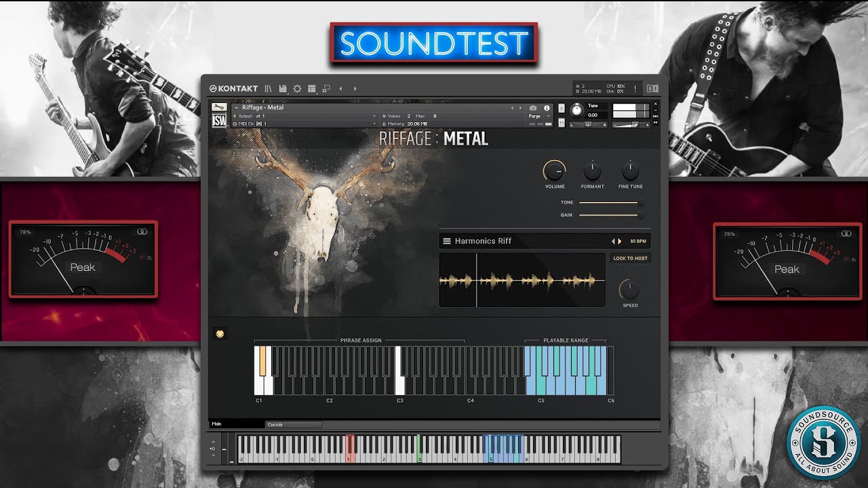
Task: Close the instrument with the X button
Action: tap(655, 104)
